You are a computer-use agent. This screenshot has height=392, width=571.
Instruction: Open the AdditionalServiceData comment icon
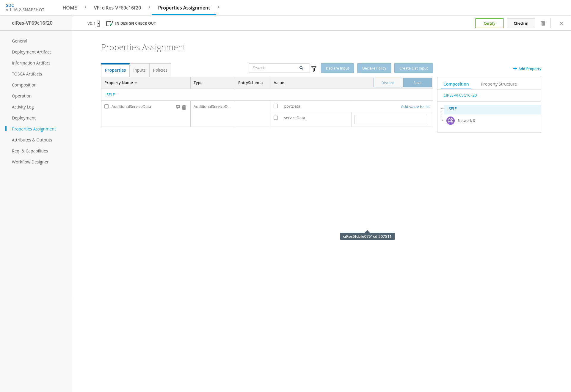tap(178, 107)
